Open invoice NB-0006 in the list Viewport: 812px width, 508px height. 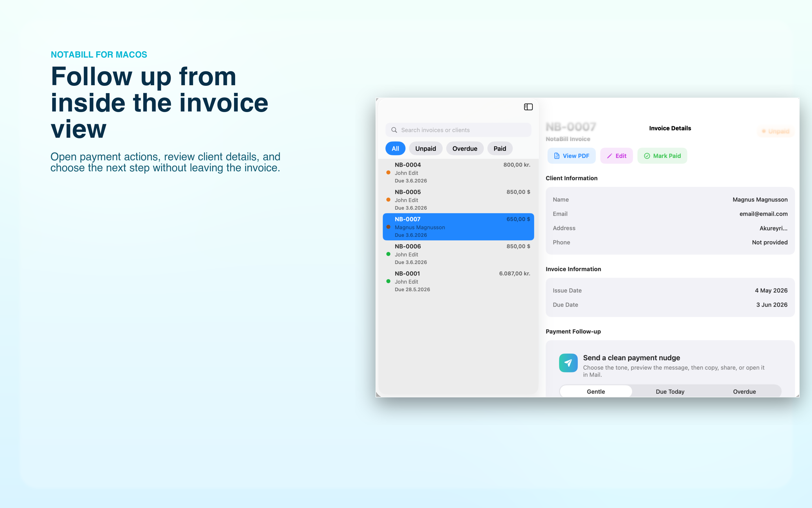[x=458, y=254]
